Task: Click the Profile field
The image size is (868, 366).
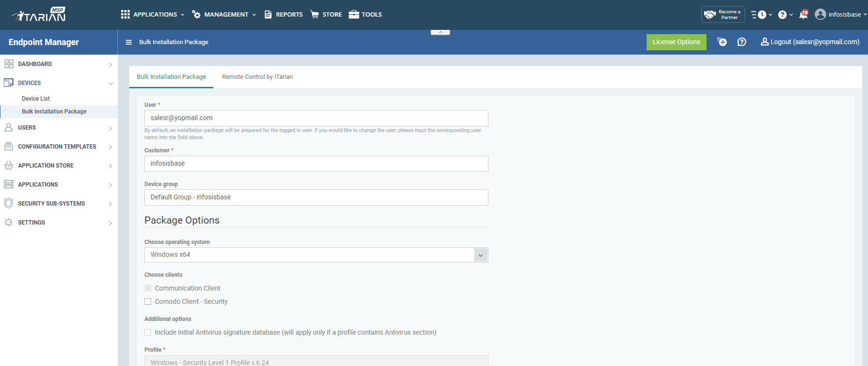Action: click(316, 361)
